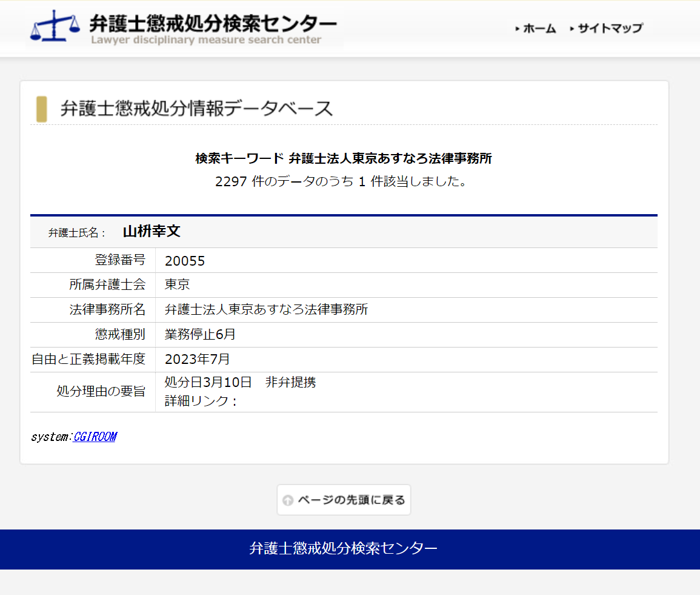Click the law office name in the table row
This screenshot has height=595, width=700.
pos(266,310)
